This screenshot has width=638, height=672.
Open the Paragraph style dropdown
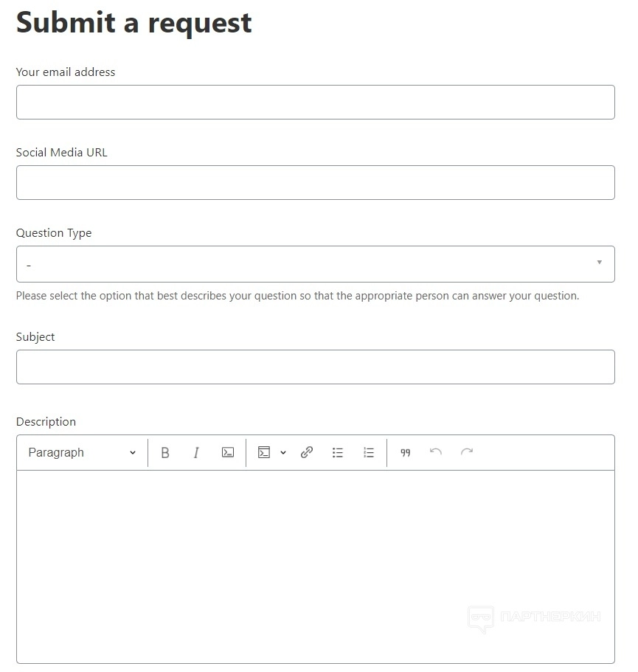click(82, 453)
